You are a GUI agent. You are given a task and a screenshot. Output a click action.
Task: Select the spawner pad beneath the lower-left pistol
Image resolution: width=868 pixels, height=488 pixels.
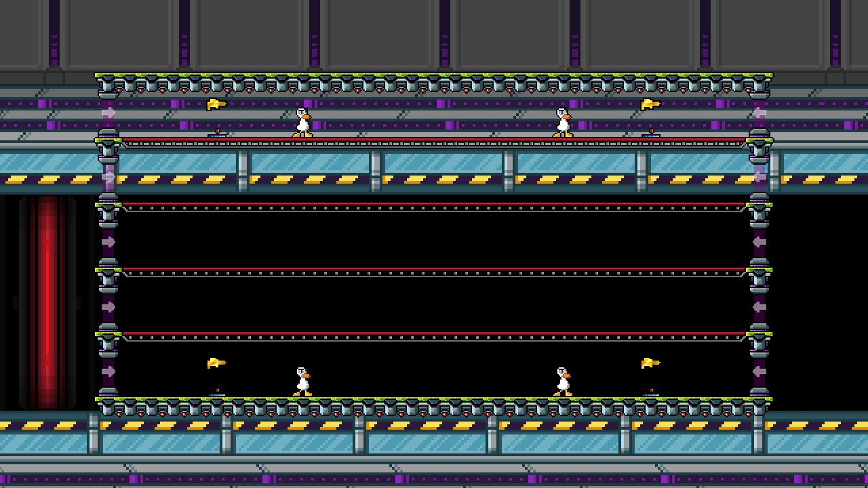tap(217, 393)
